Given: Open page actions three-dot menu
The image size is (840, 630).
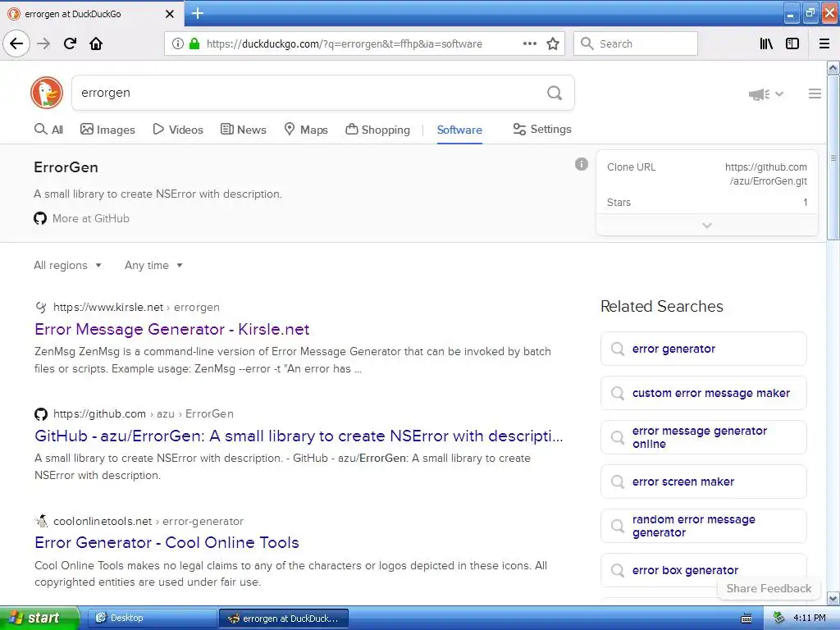Looking at the screenshot, I should pos(530,43).
